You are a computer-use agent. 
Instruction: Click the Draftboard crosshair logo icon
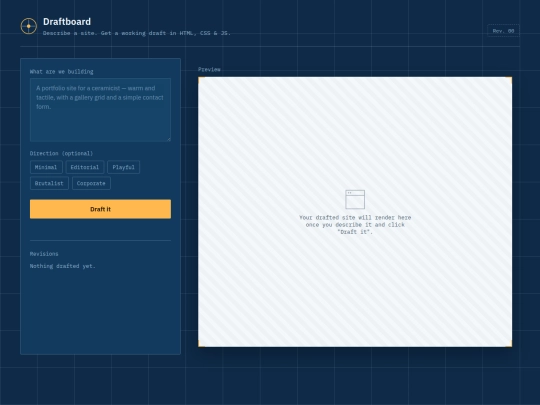tap(29, 26)
